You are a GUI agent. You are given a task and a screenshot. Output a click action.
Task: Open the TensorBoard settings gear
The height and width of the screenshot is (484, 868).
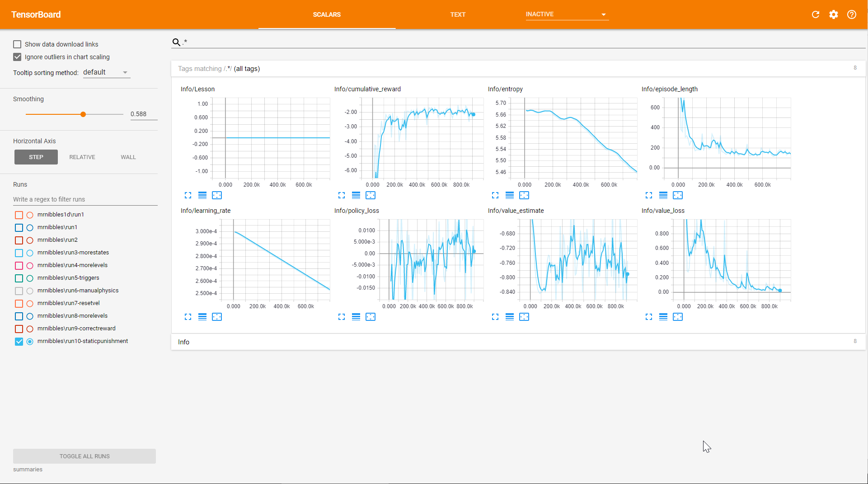pos(834,14)
